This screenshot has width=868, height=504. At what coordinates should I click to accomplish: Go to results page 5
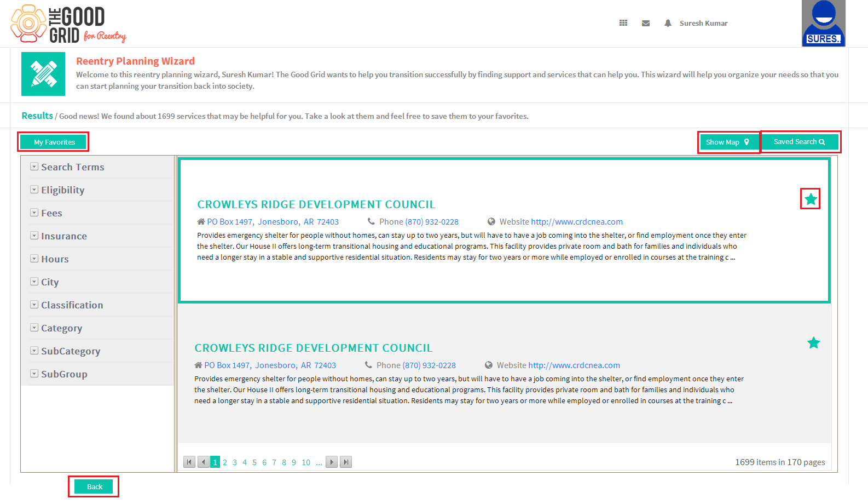coord(254,462)
